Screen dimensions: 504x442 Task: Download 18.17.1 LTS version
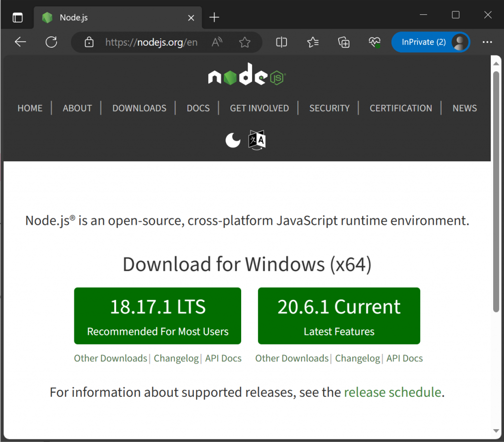pos(157,316)
